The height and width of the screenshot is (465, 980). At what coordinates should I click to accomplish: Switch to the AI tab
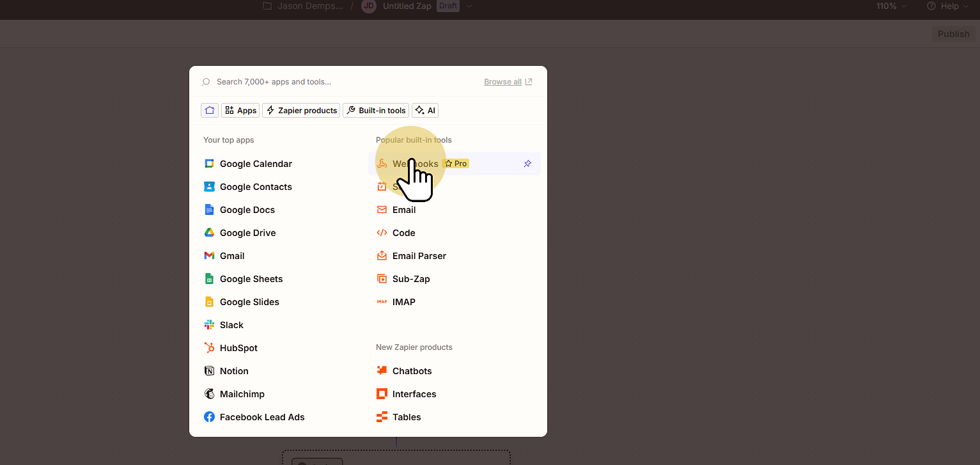(x=425, y=110)
